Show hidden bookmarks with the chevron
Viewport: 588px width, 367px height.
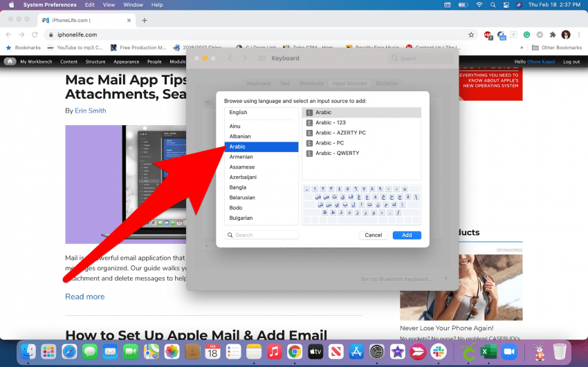pyautogui.click(x=522, y=48)
